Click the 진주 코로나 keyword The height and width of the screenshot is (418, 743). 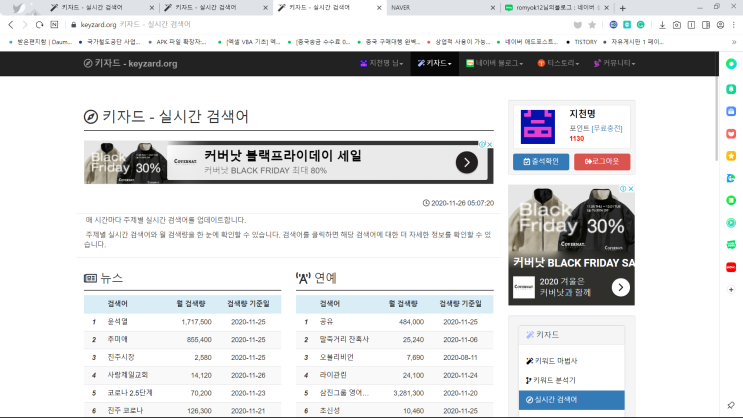pyautogui.click(x=125, y=410)
